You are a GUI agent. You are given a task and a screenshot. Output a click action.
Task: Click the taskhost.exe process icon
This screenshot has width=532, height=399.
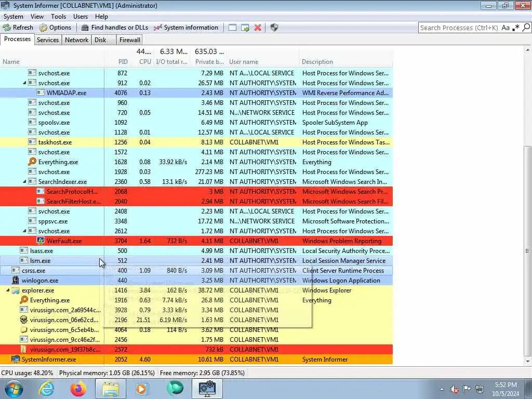(x=32, y=142)
